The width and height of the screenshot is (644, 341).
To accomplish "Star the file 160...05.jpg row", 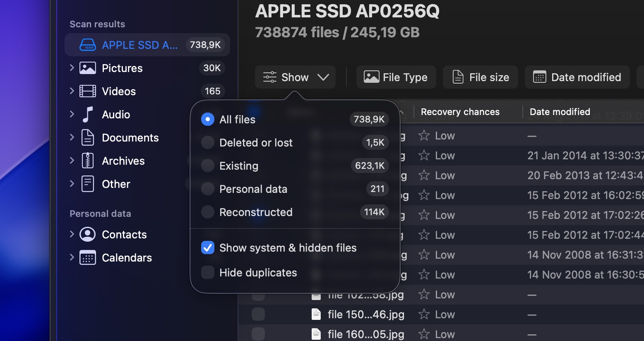I will (x=424, y=334).
